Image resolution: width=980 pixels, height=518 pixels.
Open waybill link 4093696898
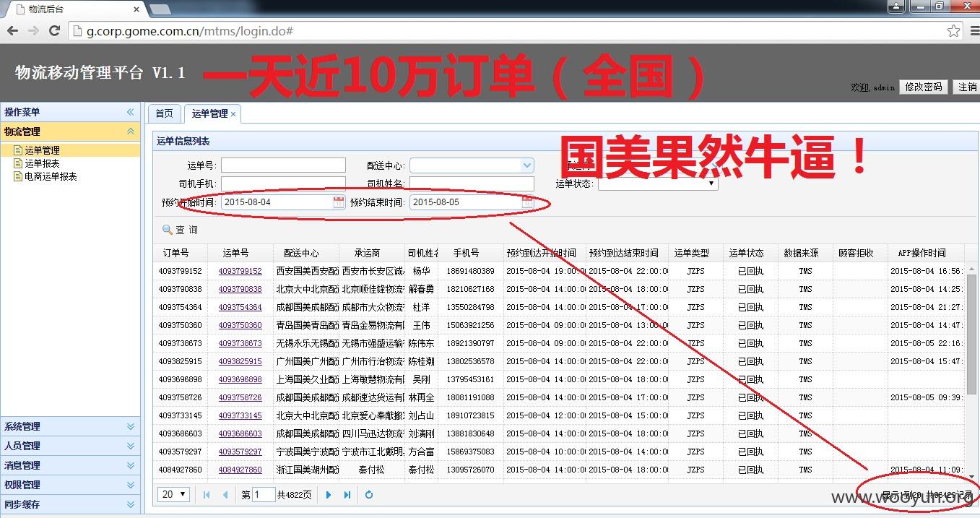pos(240,379)
